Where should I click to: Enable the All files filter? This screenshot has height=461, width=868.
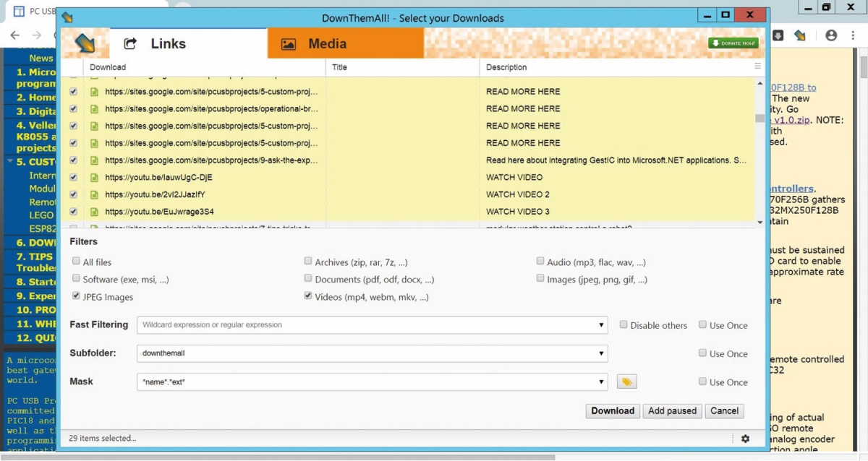[x=76, y=262]
